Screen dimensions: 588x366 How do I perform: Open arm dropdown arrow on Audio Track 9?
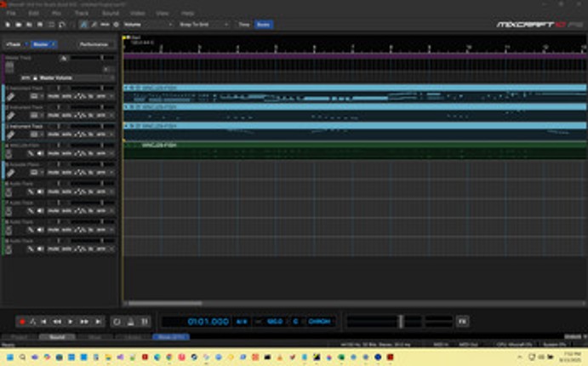(111, 249)
